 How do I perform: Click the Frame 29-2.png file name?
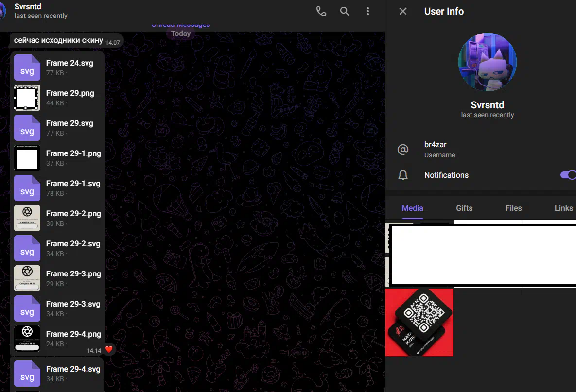click(x=73, y=214)
